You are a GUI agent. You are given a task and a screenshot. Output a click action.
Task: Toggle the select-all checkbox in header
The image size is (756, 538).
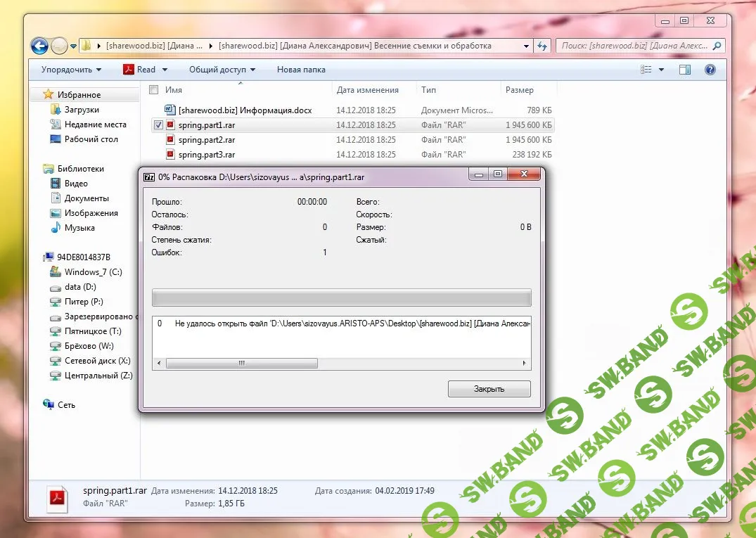(154, 90)
